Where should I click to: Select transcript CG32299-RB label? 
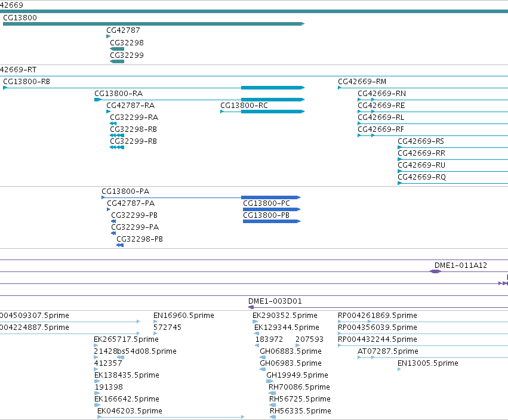click(134, 141)
